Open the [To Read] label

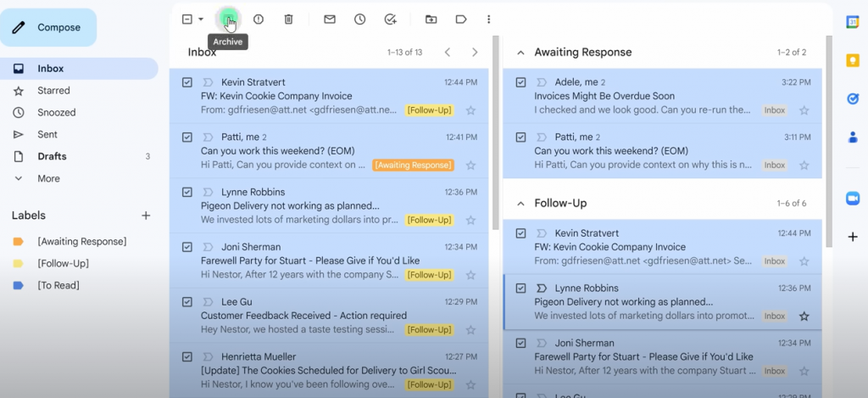pos(58,285)
